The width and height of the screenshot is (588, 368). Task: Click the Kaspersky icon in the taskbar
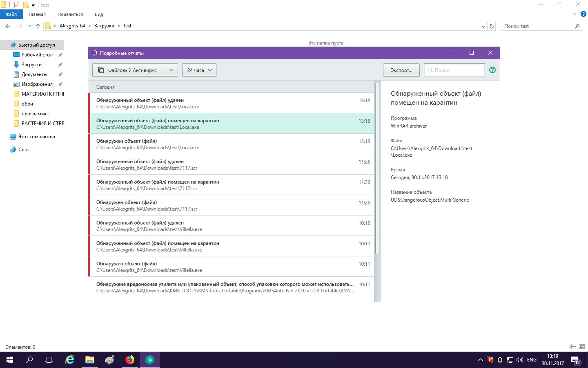click(149, 360)
